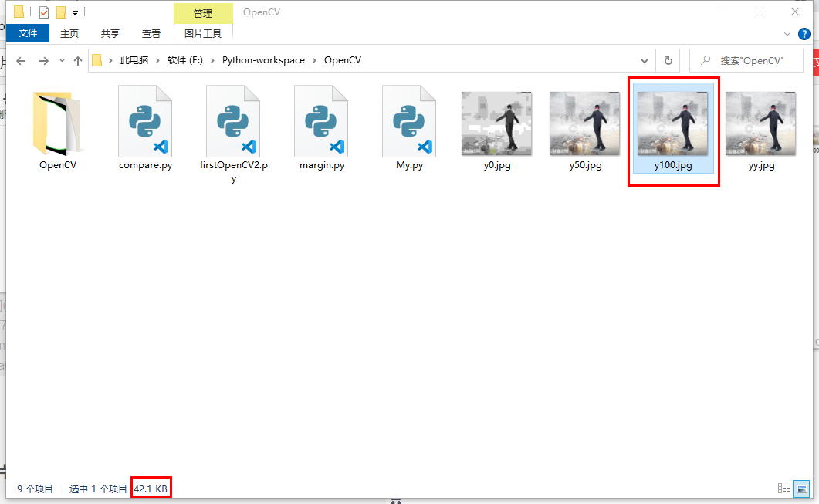
Task: Click the compare.py file name
Action: click(x=145, y=165)
